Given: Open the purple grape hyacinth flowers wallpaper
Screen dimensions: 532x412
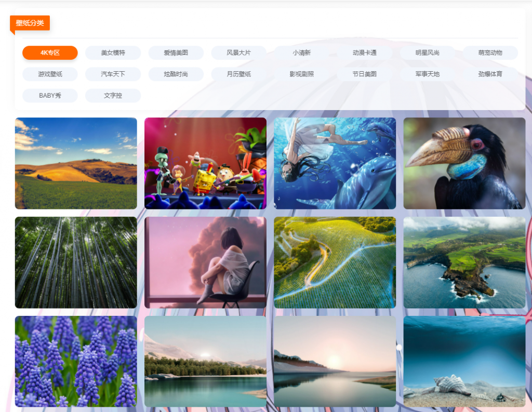Looking at the screenshot, I should tap(76, 362).
